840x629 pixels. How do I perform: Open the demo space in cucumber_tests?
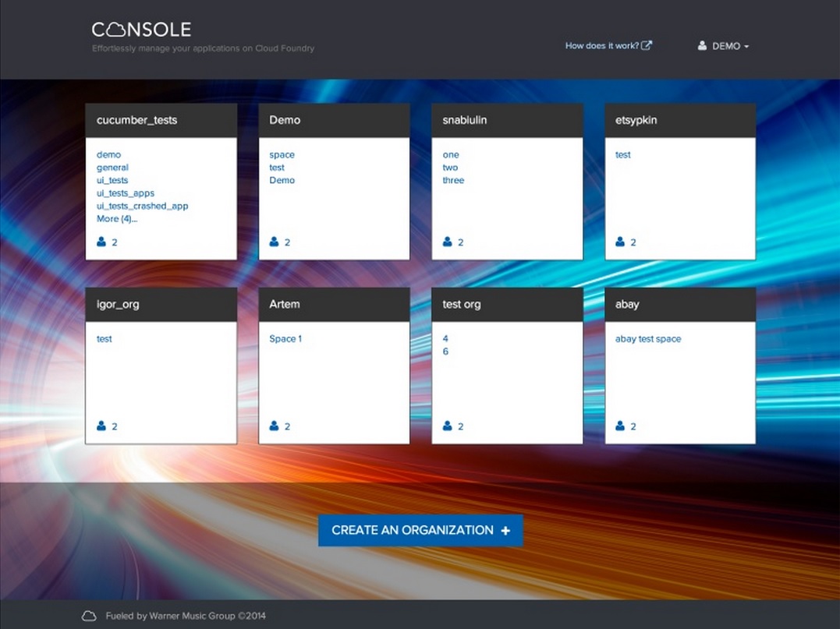point(108,154)
